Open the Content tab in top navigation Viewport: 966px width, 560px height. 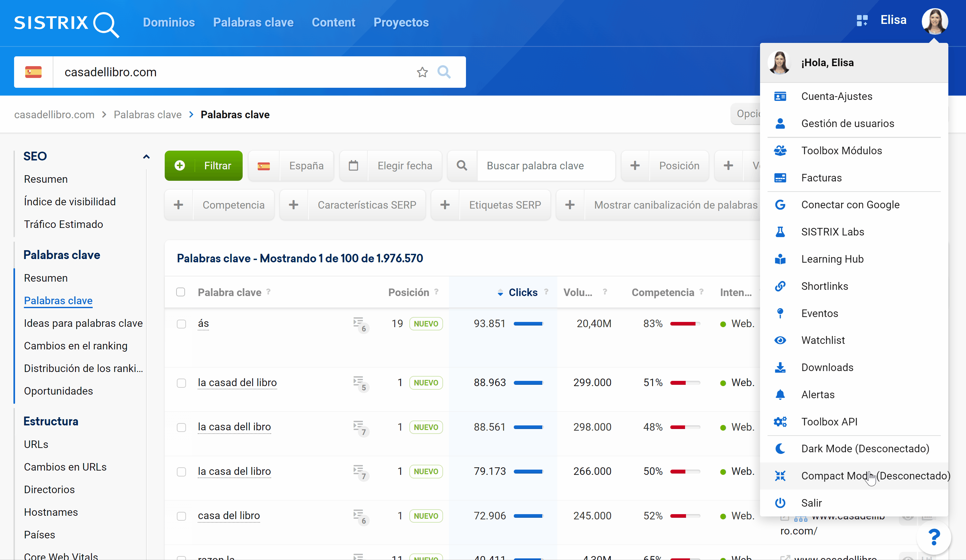(333, 22)
